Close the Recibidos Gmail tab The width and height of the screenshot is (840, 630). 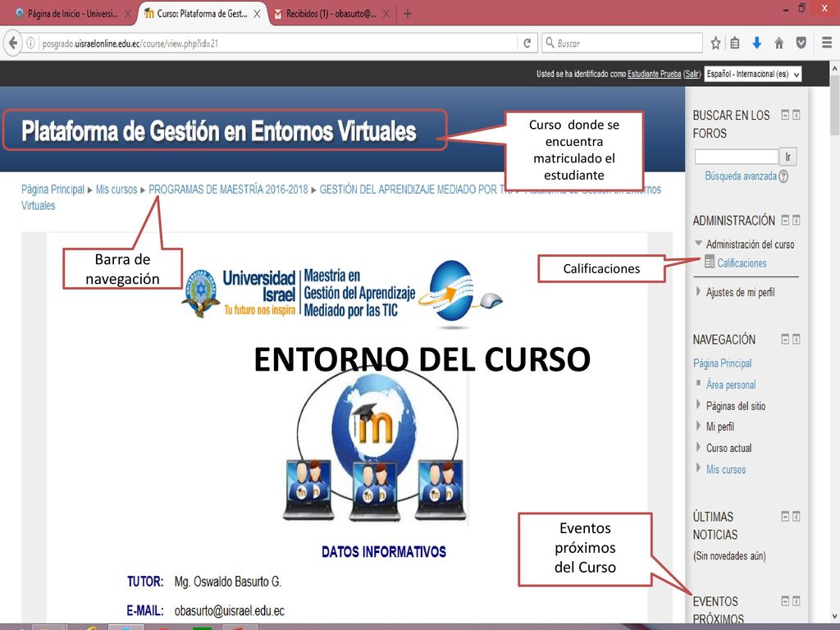386,14
